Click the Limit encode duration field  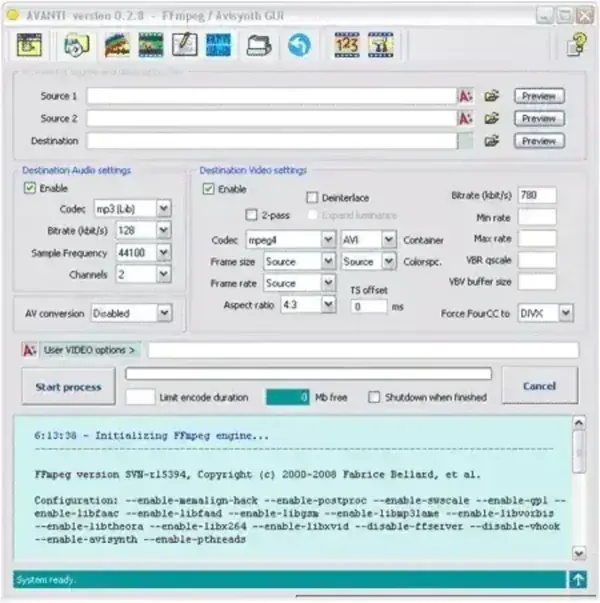pyautogui.click(x=140, y=397)
